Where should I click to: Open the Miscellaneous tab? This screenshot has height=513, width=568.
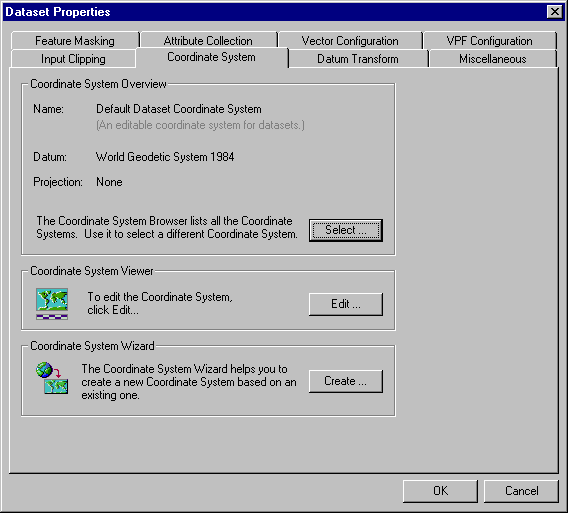493,59
